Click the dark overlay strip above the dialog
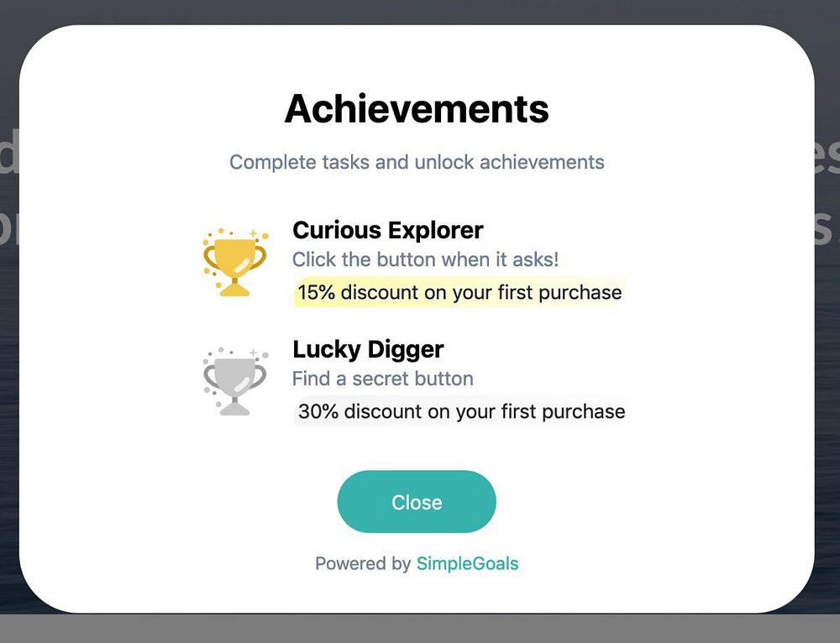Image resolution: width=840 pixels, height=643 pixels. tap(420, 10)
